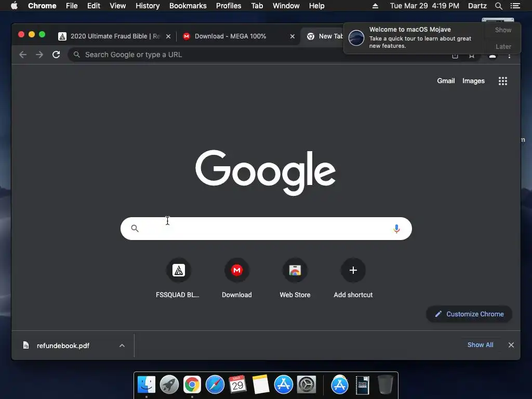Screen dimensions: 532x399
Task: Click the magnifier icon in Google search box
Action: click(x=135, y=229)
